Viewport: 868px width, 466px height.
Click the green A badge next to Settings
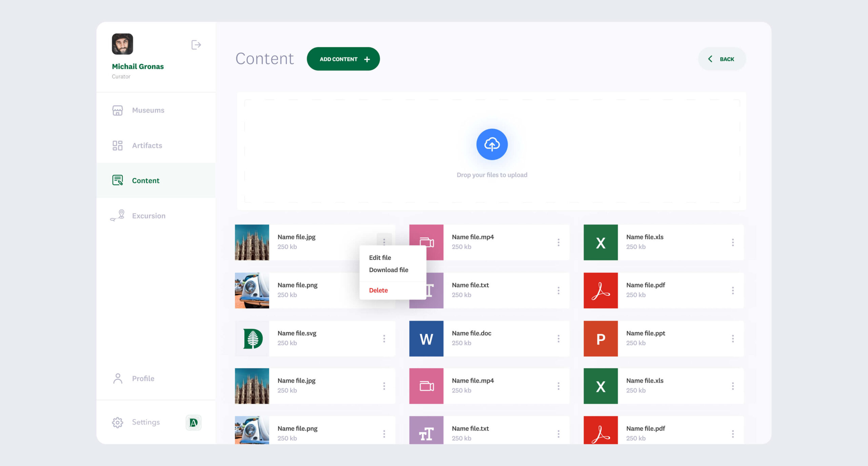[x=194, y=423]
